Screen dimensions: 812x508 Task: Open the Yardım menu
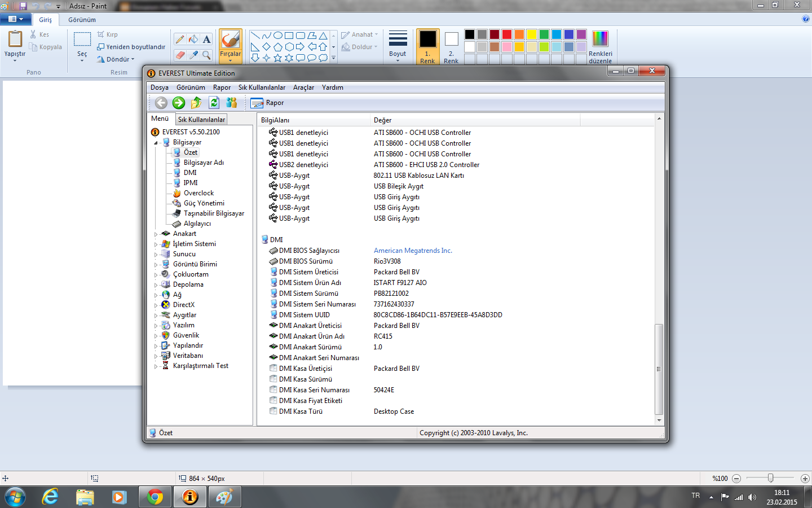tap(333, 87)
